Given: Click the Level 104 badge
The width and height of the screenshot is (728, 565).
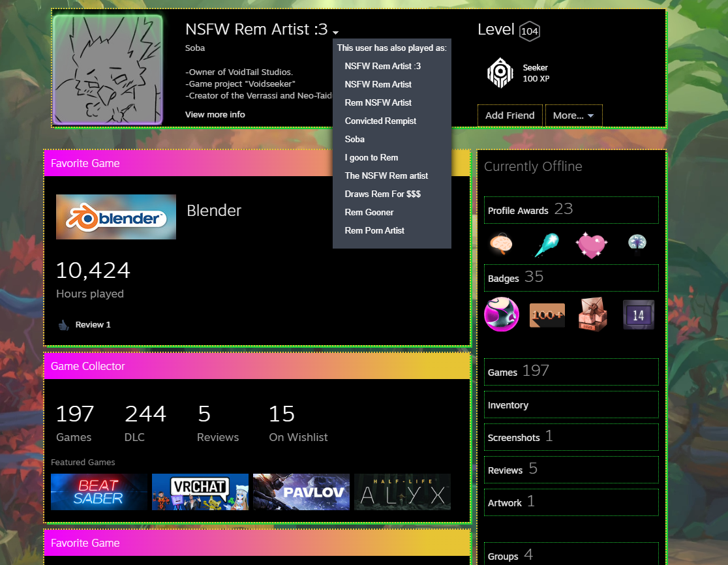Looking at the screenshot, I should coord(529,31).
